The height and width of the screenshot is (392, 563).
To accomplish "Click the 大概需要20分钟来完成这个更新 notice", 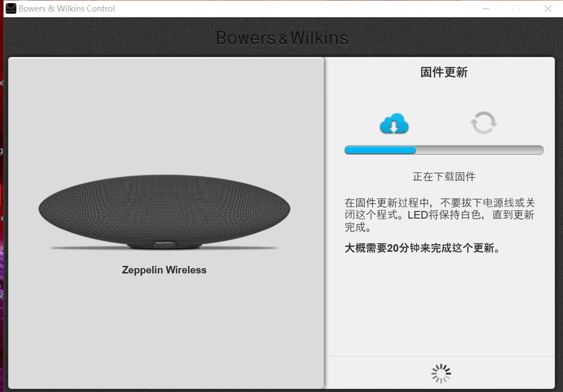I will pyautogui.click(x=422, y=248).
